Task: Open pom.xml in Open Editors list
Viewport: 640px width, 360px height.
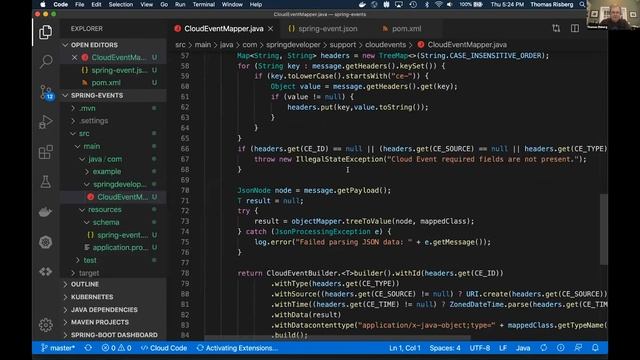Action: [113, 83]
